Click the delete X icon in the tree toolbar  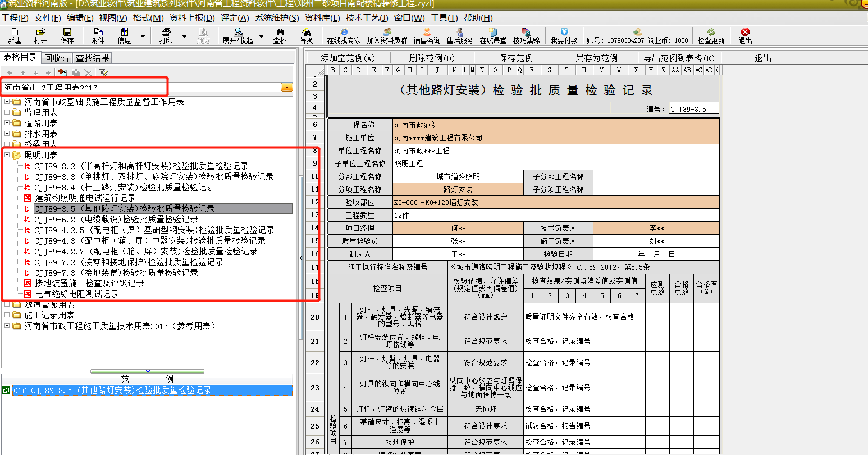88,72
